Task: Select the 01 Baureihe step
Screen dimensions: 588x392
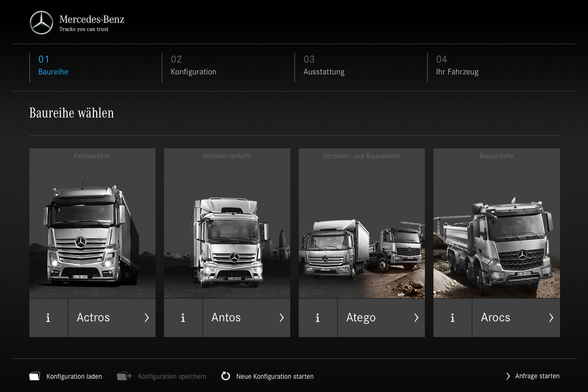Action: click(53, 66)
